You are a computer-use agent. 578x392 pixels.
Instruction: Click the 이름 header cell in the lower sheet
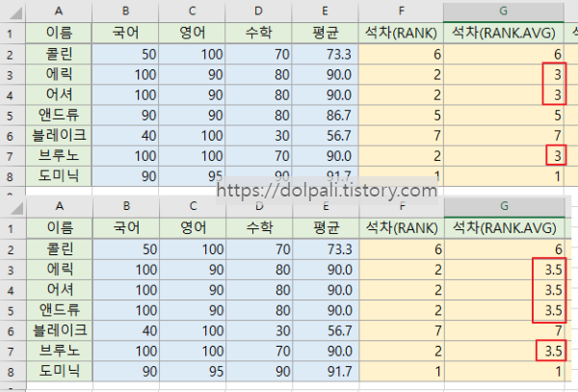click(60, 228)
